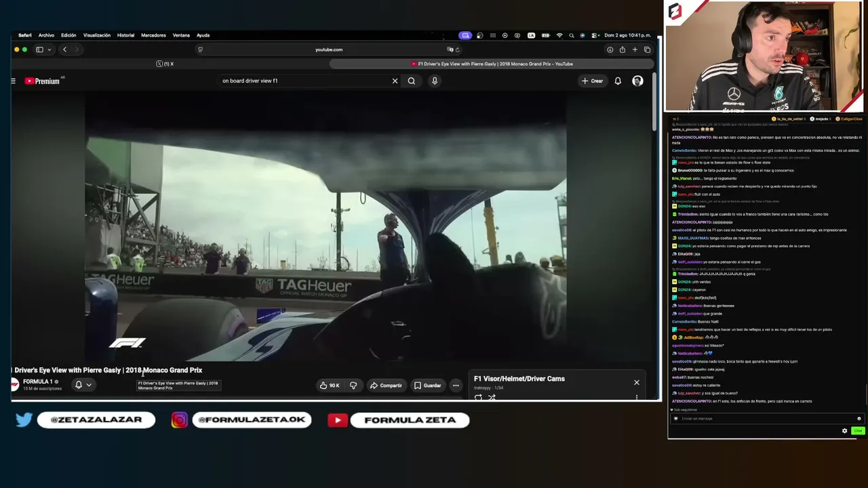
Task: Toggle playlist shuffle
Action: tap(492, 398)
